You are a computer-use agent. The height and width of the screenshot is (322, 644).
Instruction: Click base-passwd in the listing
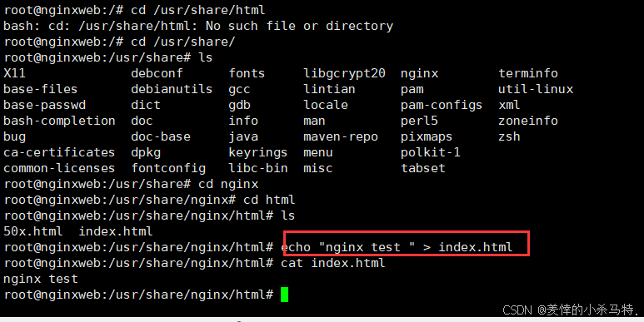(44, 105)
